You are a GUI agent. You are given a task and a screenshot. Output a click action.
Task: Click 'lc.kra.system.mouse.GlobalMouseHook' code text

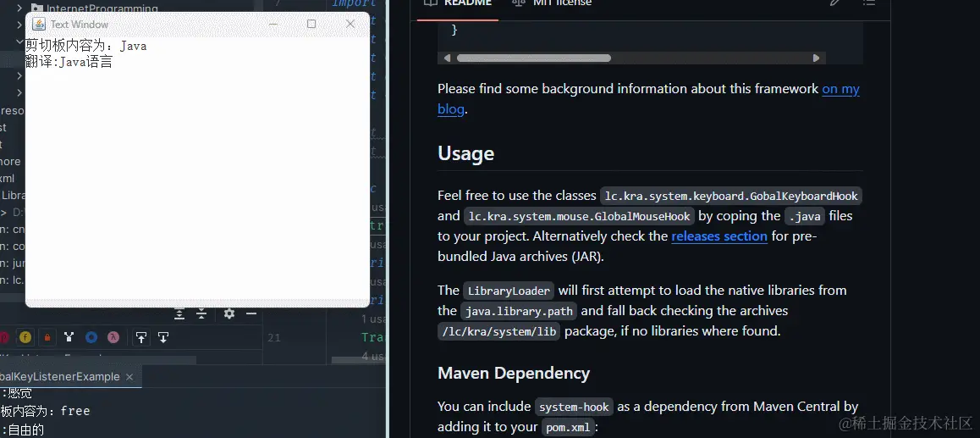click(x=580, y=216)
